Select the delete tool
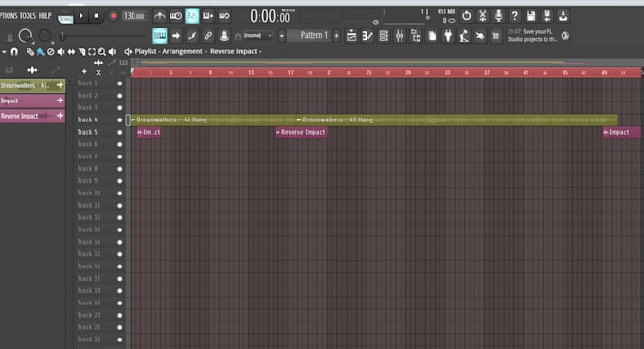Screen dimensions: 644x349 click(50, 52)
